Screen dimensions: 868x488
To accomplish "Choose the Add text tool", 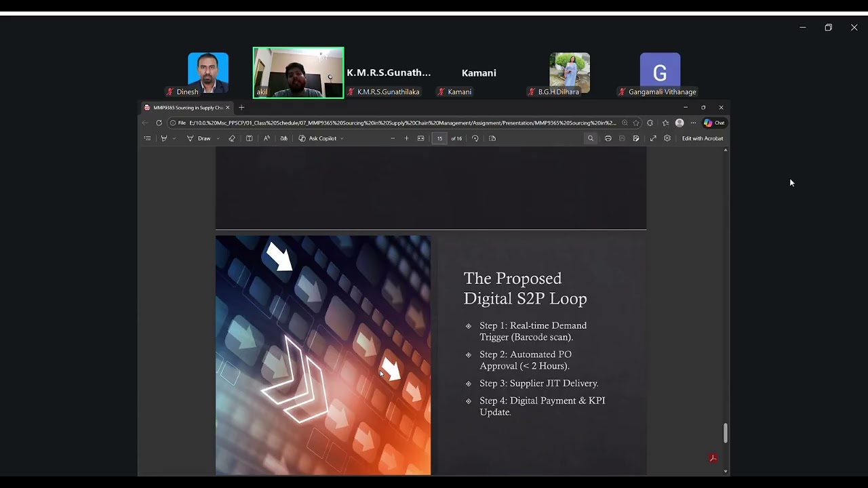I will pos(249,138).
